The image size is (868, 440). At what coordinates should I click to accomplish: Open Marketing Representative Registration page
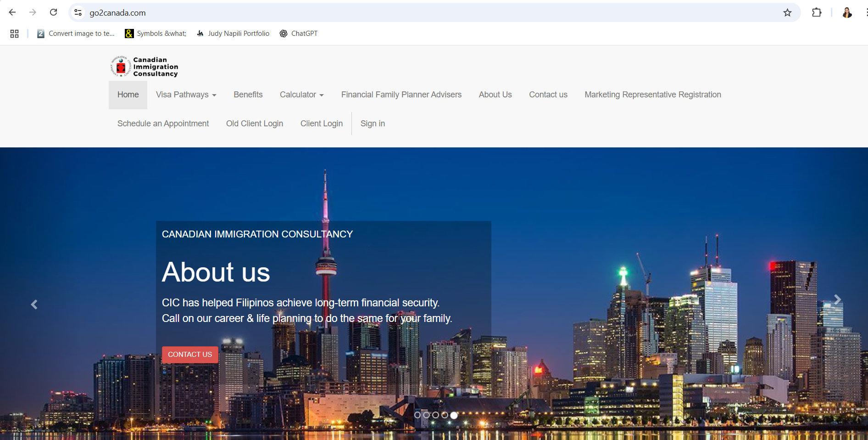pos(653,95)
